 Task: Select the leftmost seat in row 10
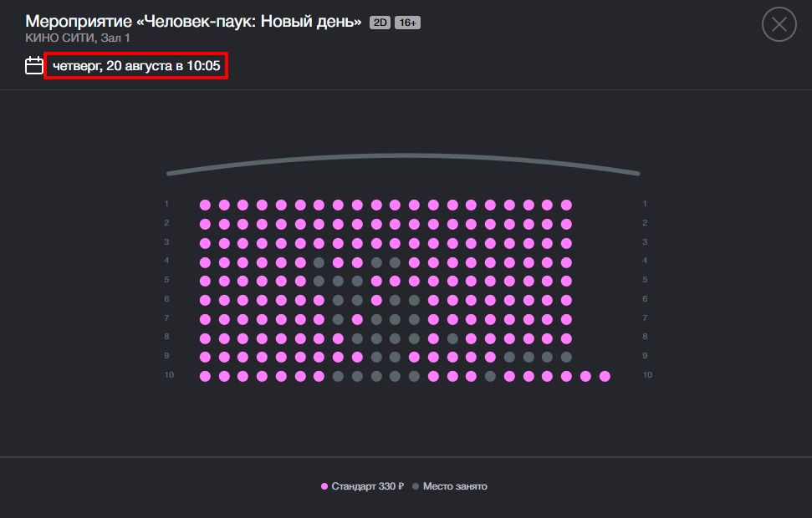[x=205, y=376]
